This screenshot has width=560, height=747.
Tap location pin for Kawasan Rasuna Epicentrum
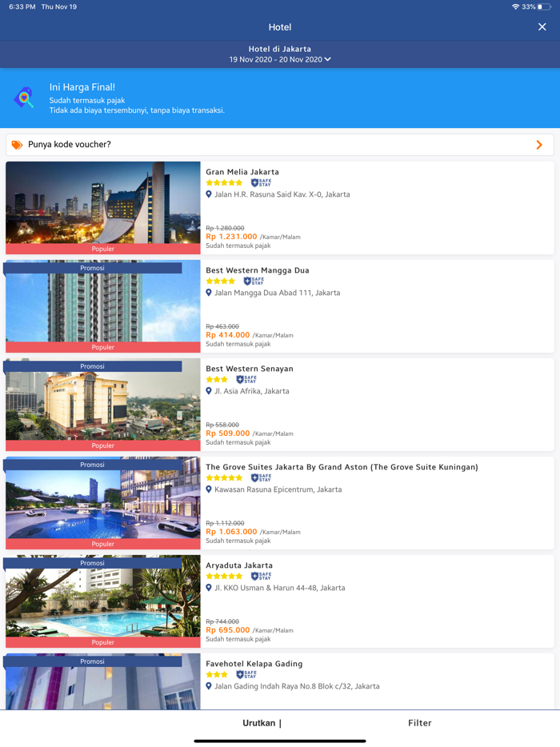[209, 489]
